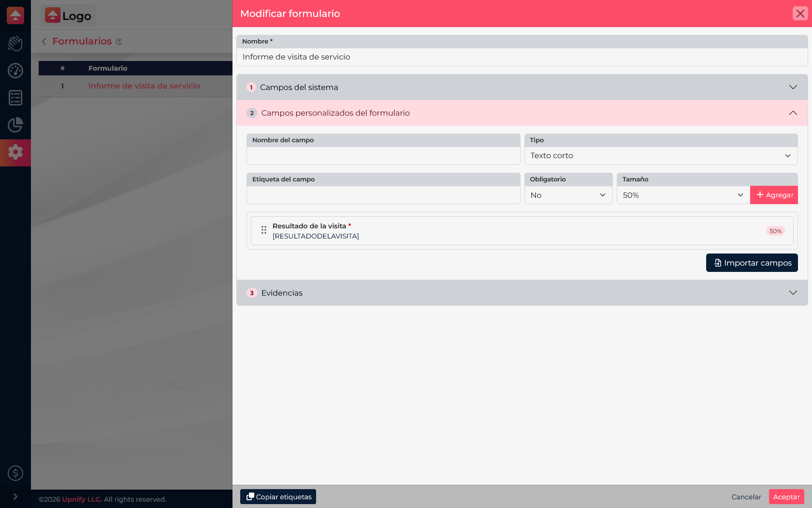The image size is (812, 508).
Task: Expand the Evidencias section
Action: pos(522,293)
